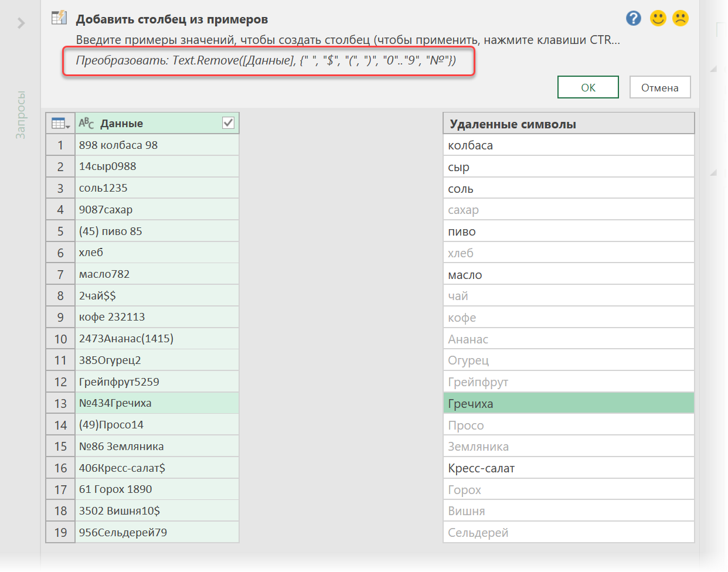
Task: Expand the Запросы pane chevron
Action: click(x=21, y=23)
